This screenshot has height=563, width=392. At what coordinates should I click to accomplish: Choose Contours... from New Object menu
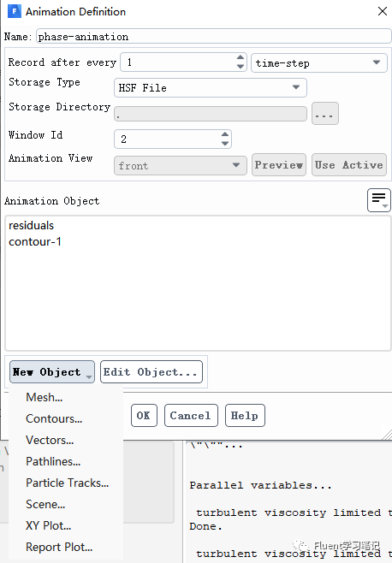point(54,418)
